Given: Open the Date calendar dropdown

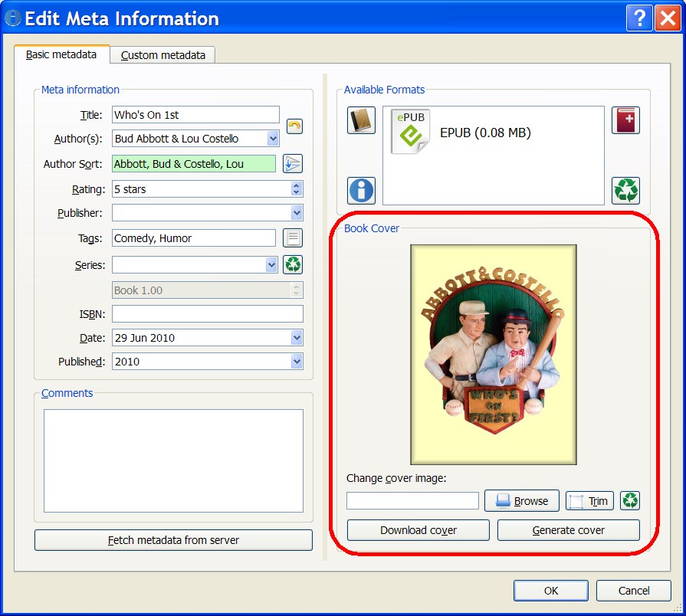Looking at the screenshot, I should (297, 338).
